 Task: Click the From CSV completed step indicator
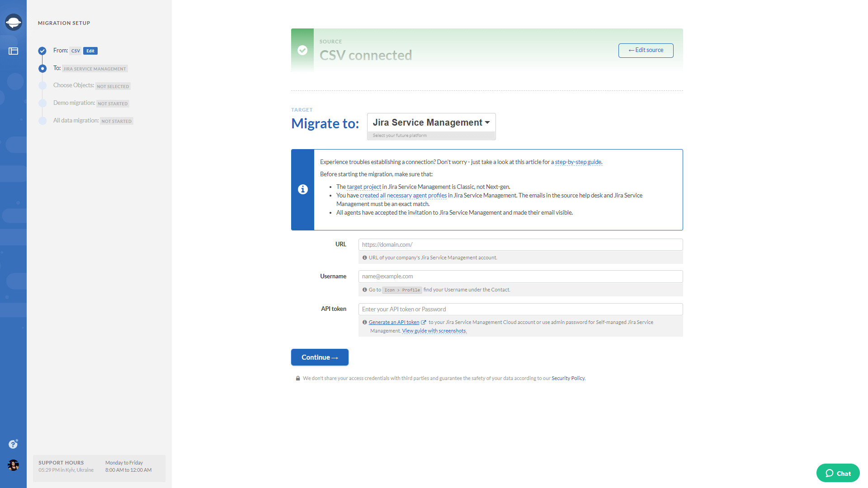tap(42, 51)
